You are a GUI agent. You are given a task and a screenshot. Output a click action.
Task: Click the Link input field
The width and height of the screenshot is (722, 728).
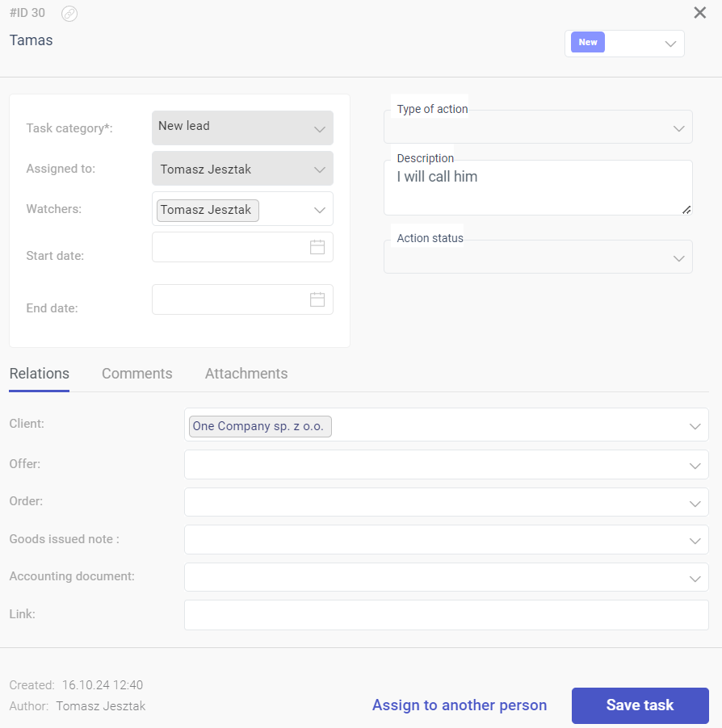pyautogui.click(x=447, y=615)
